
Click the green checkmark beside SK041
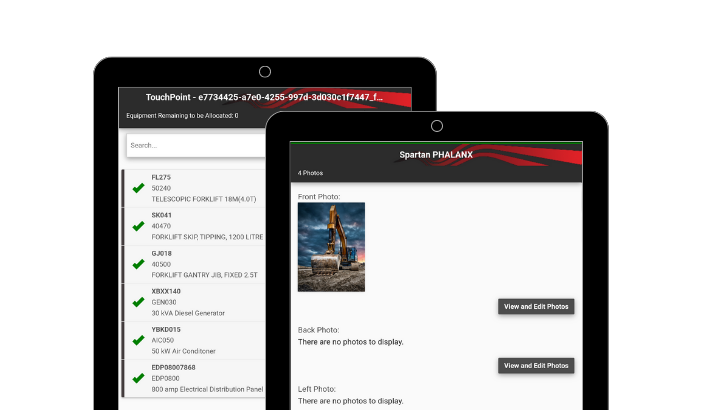138,226
